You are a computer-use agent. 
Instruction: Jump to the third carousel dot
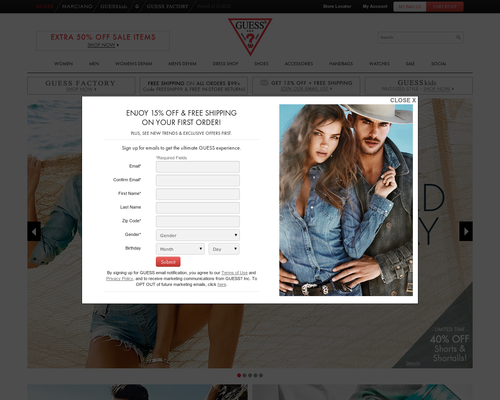pos(250,375)
